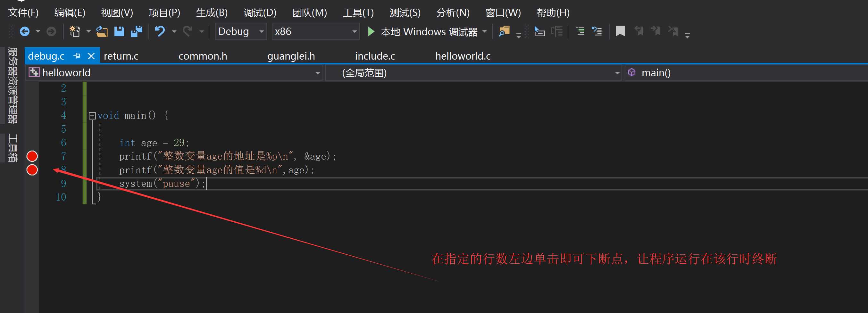Click the uncomment selected lines icon
Screen dimensions: 868x313
pos(597,32)
